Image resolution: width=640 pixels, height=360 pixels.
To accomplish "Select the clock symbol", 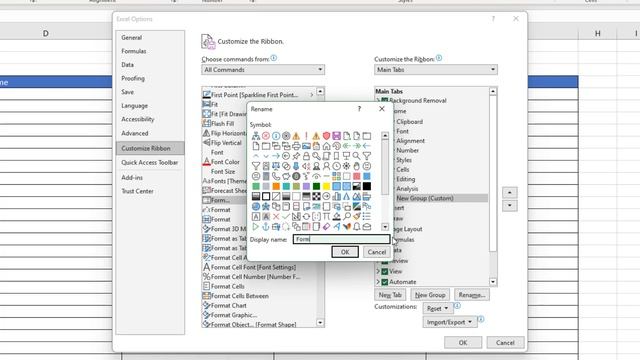I will point(336,166).
